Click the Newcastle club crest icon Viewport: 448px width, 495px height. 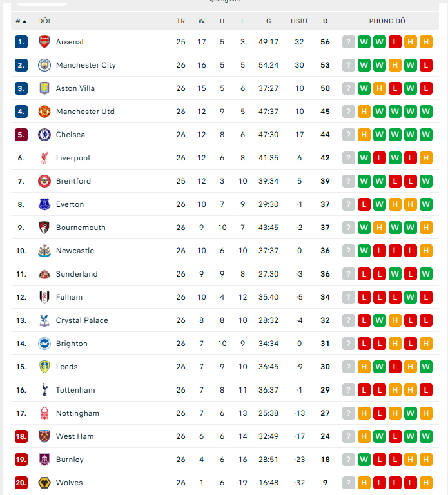[44, 251]
